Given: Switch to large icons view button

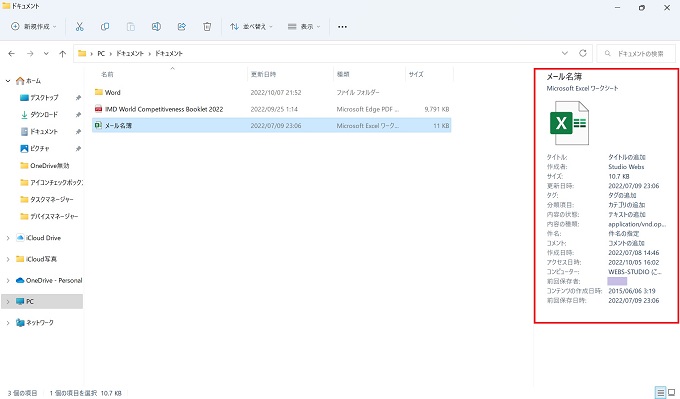Looking at the screenshot, I should click(672, 393).
